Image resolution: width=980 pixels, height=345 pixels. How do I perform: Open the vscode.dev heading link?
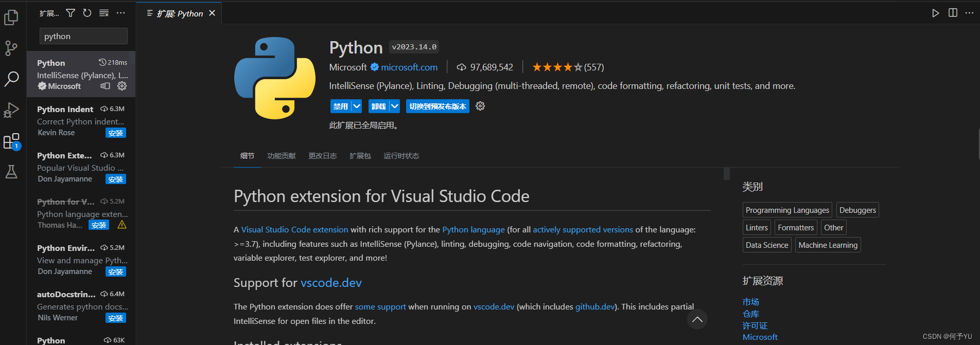point(331,283)
